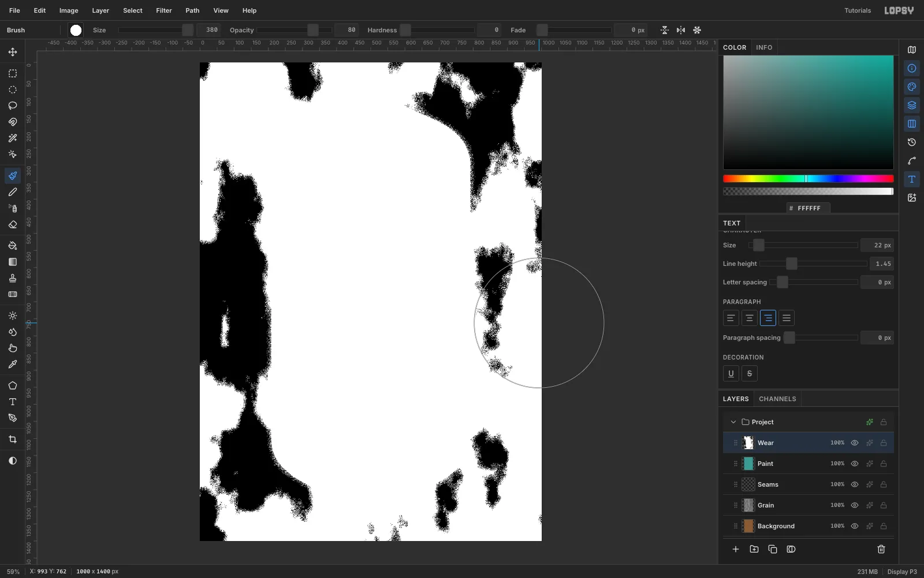The width and height of the screenshot is (924, 578).
Task: Toggle underline text decoration
Action: 731,373
